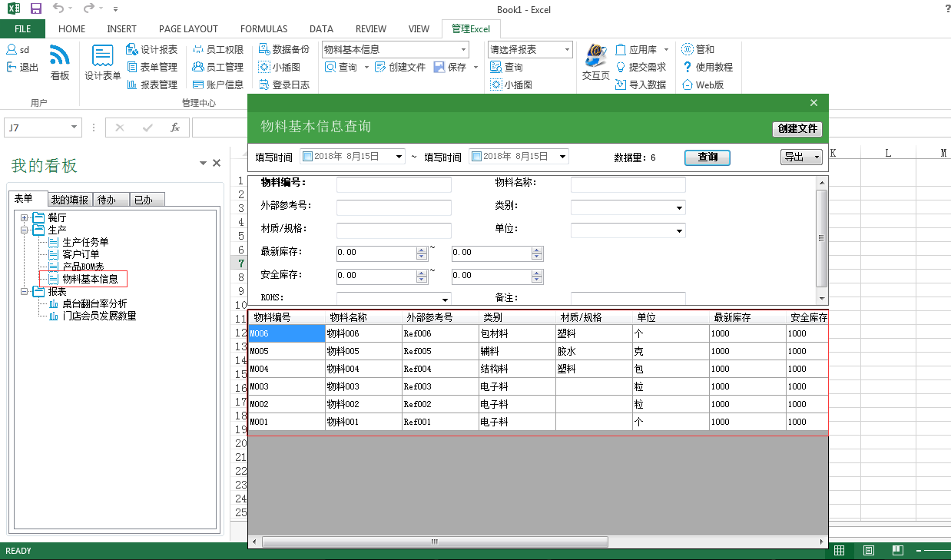The image size is (951, 560).
Task: Expand the Name Box dropdown showing J7
Action: [x=75, y=128]
